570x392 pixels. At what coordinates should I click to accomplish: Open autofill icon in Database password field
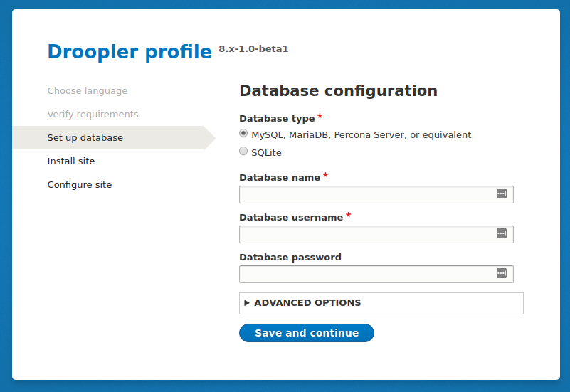coord(502,273)
